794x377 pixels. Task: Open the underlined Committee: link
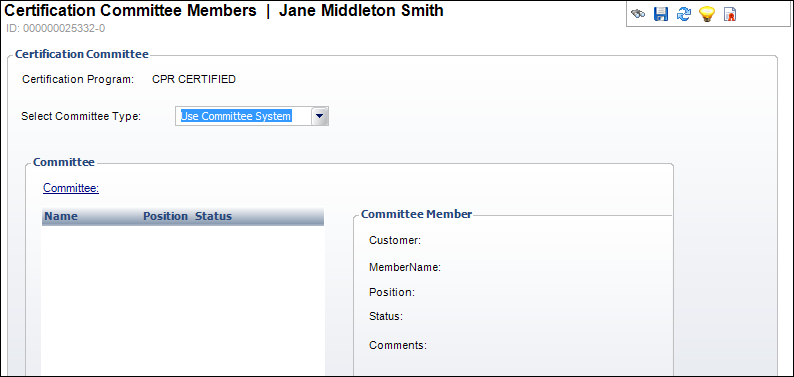(71, 188)
